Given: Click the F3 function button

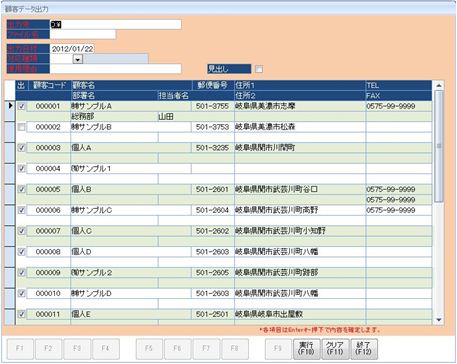Looking at the screenshot, I should tap(77, 349).
